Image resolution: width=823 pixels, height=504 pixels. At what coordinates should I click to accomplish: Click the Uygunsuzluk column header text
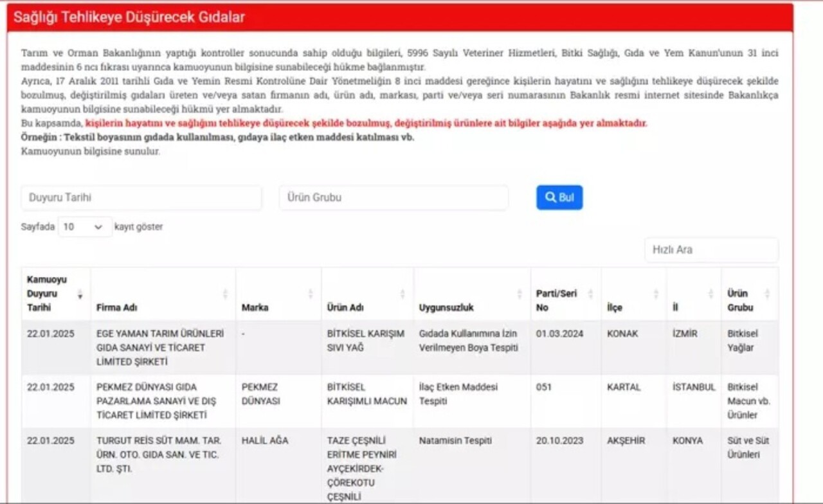[x=446, y=308]
